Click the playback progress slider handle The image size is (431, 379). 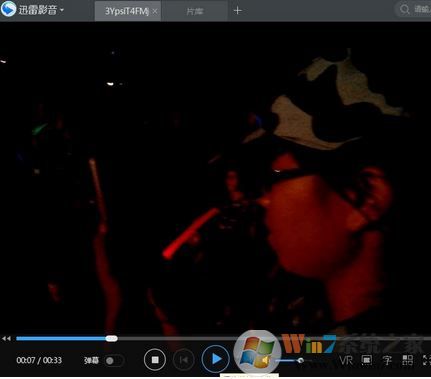(111, 338)
